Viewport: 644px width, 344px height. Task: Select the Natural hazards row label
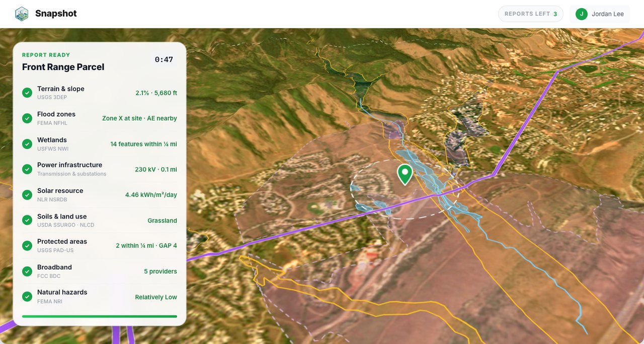(x=62, y=292)
